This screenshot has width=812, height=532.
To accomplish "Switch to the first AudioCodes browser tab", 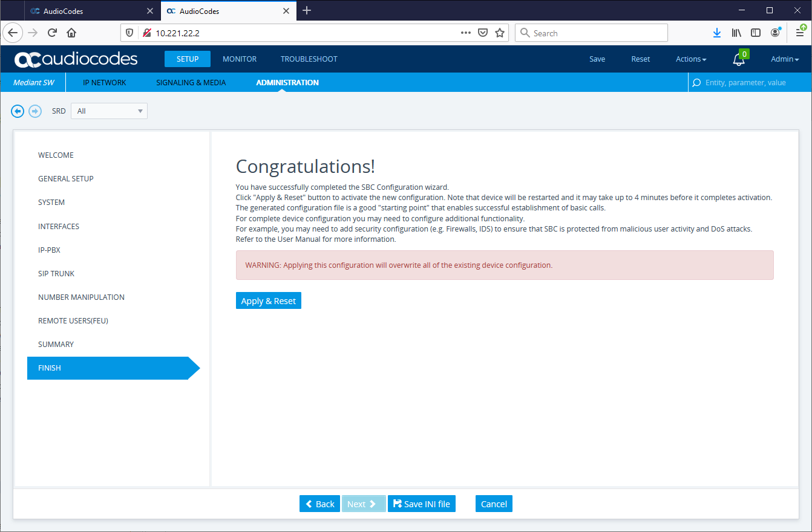I will coord(92,11).
